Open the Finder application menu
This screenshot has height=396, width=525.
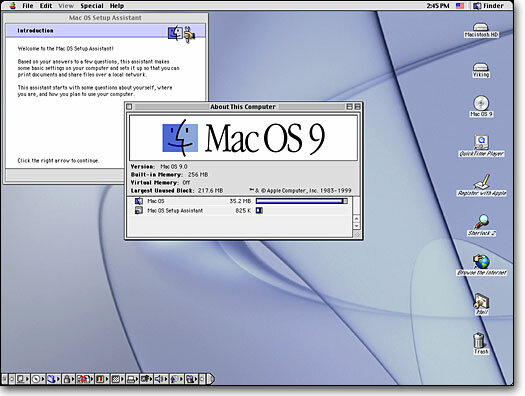[x=489, y=6]
